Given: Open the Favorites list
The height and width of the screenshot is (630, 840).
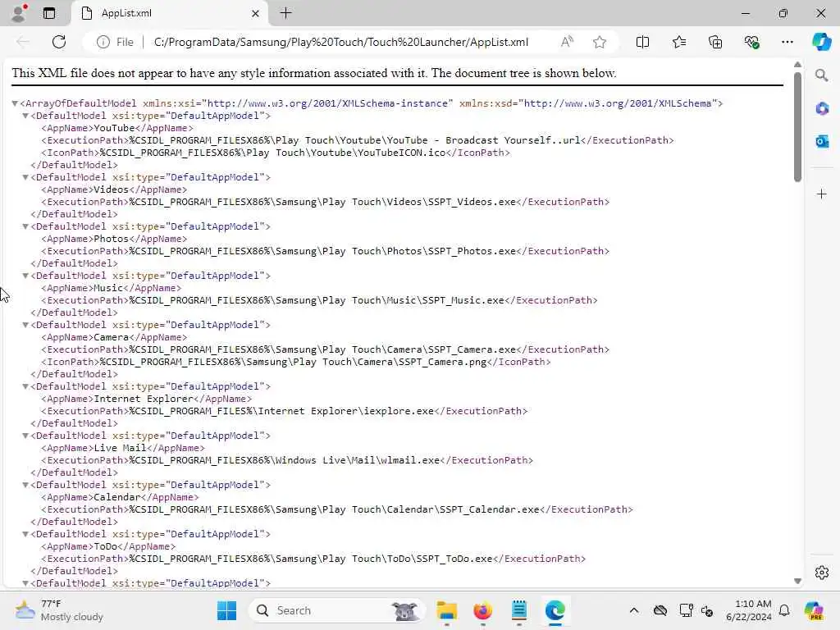Looking at the screenshot, I should pyautogui.click(x=678, y=42).
